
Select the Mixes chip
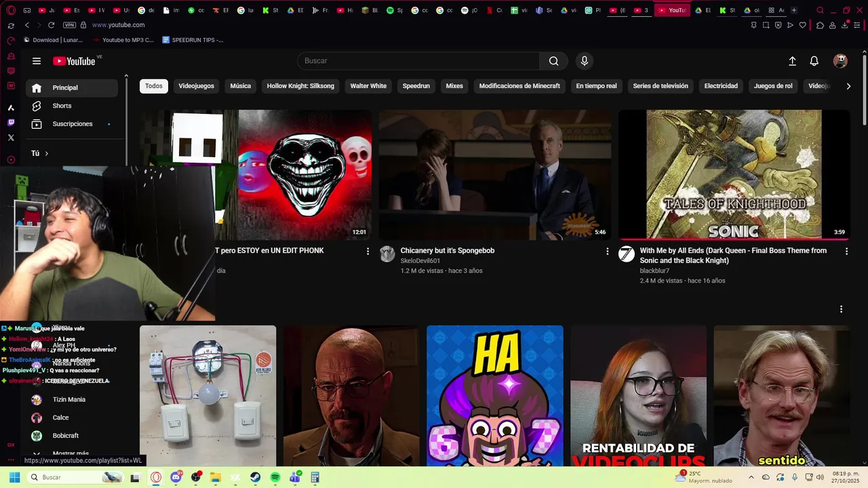click(x=454, y=86)
